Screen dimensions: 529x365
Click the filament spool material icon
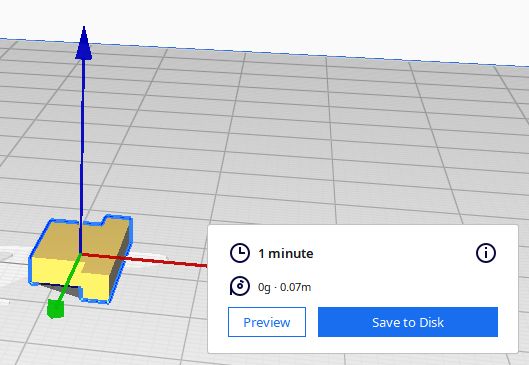240,286
